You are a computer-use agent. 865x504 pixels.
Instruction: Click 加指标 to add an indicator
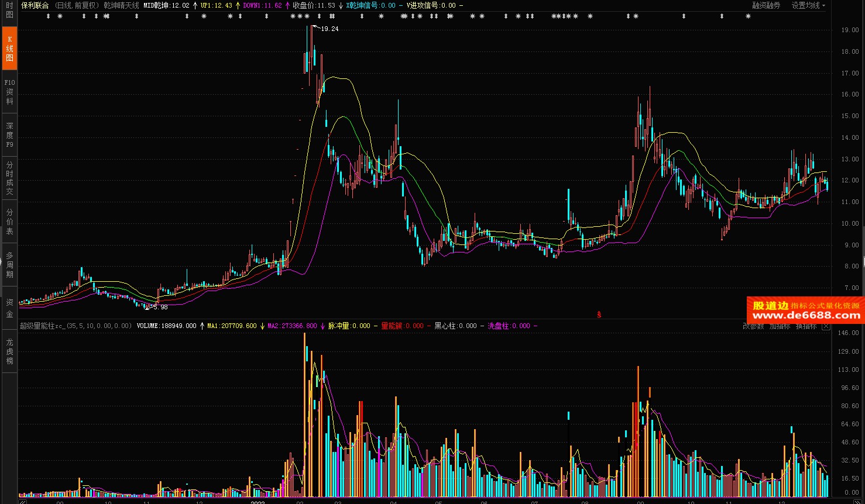[x=780, y=326]
